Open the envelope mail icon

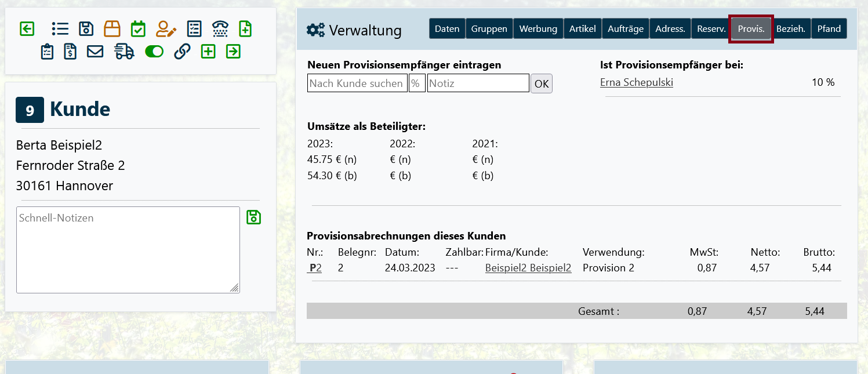[95, 52]
